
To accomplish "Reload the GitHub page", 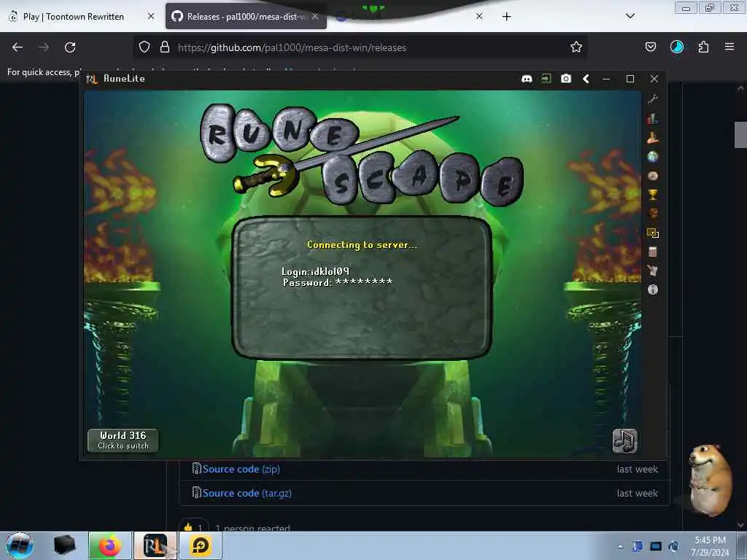I will pos(70,47).
